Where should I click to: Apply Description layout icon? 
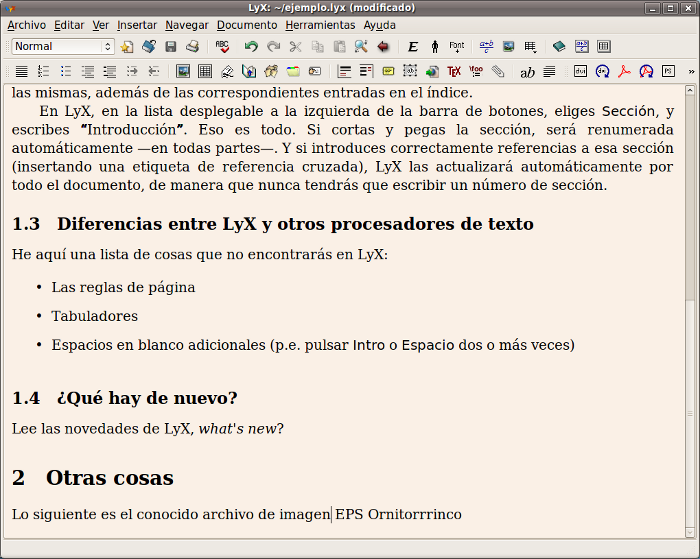point(109,71)
